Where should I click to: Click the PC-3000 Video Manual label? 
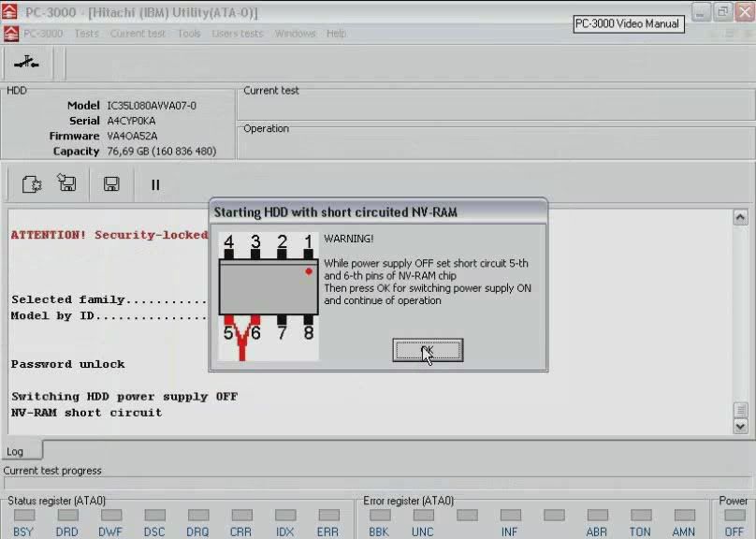(x=628, y=24)
